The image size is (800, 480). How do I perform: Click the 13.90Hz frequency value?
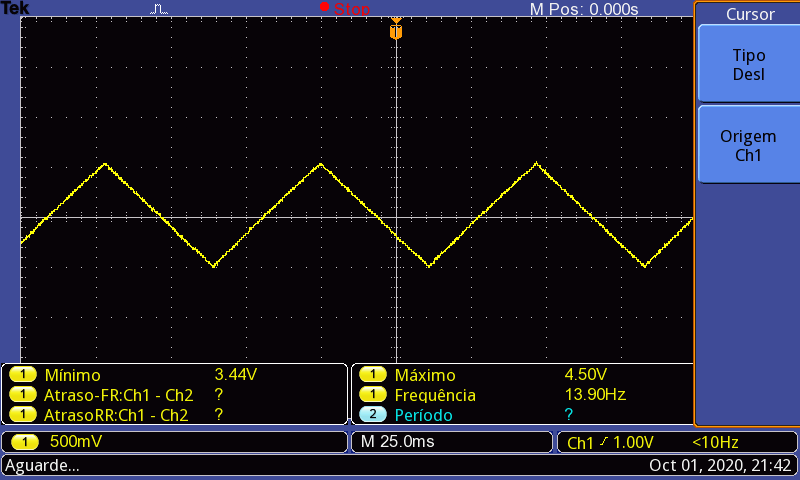tap(595, 394)
